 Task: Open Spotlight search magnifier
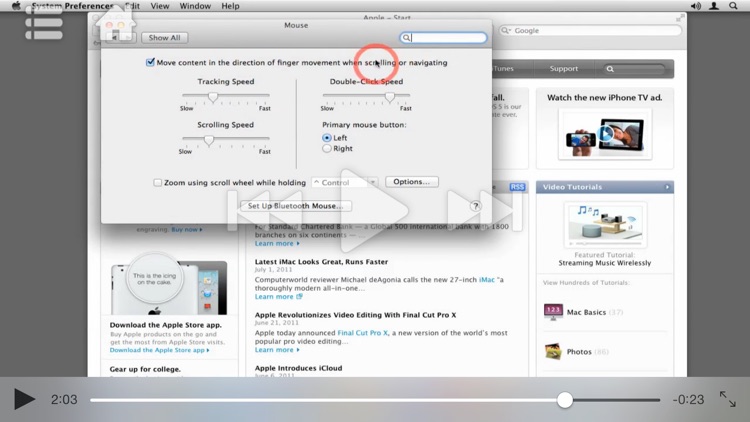point(733,6)
